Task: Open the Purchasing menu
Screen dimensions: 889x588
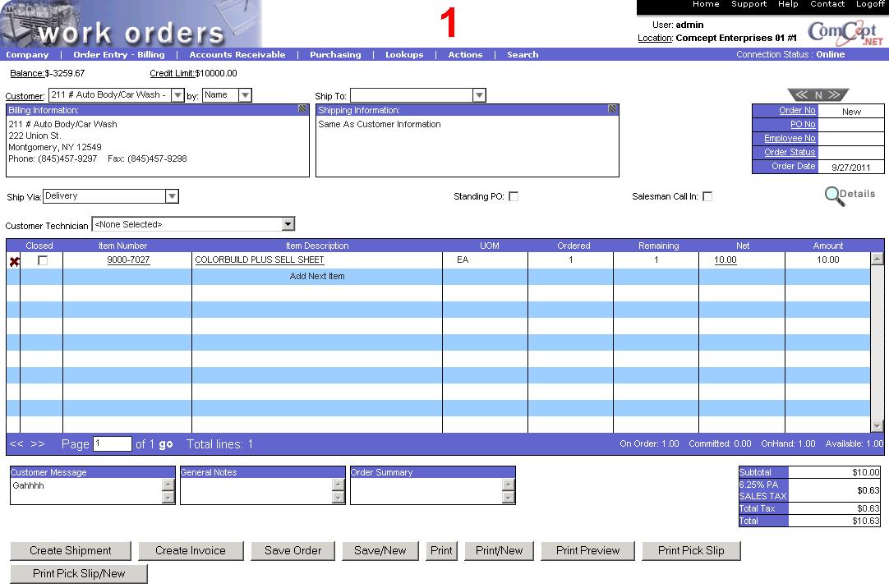Action: [334, 55]
